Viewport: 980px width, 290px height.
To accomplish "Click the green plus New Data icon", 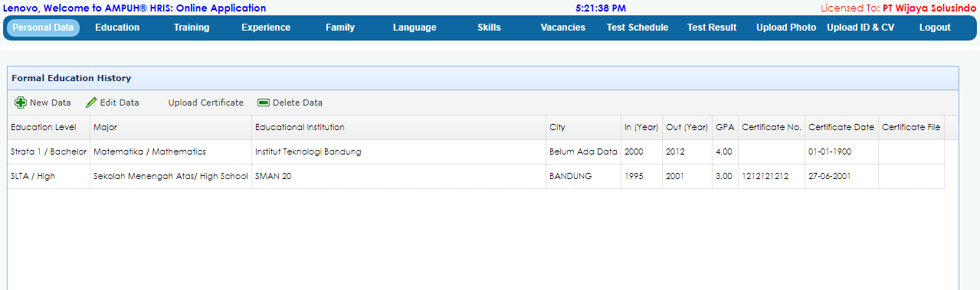I will click(x=21, y=103).
